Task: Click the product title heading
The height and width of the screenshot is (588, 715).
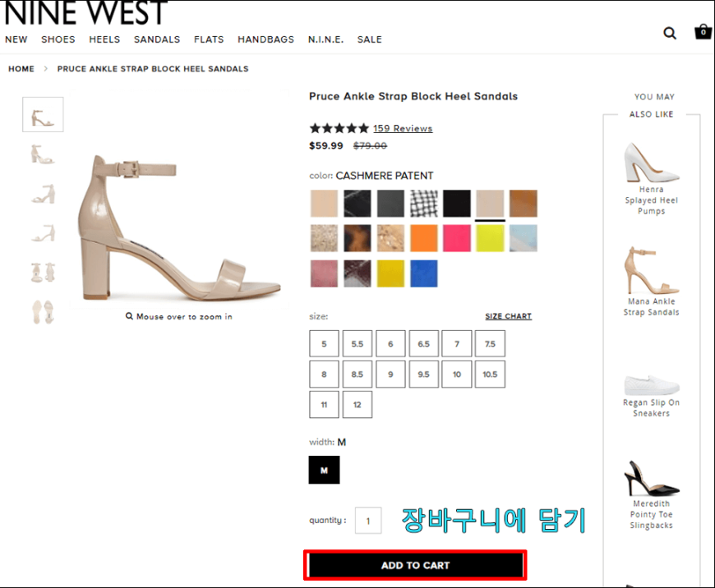Action: click(413, 97)
